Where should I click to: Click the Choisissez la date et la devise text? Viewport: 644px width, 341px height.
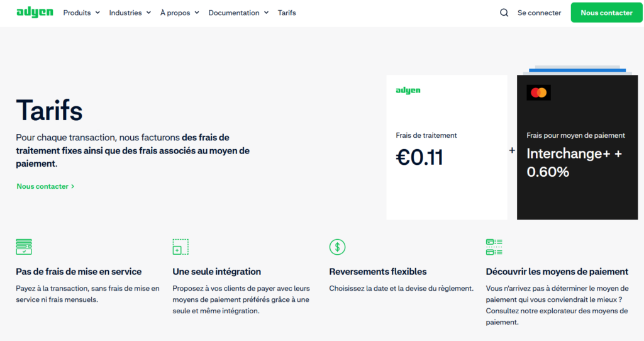pos(401,288)
